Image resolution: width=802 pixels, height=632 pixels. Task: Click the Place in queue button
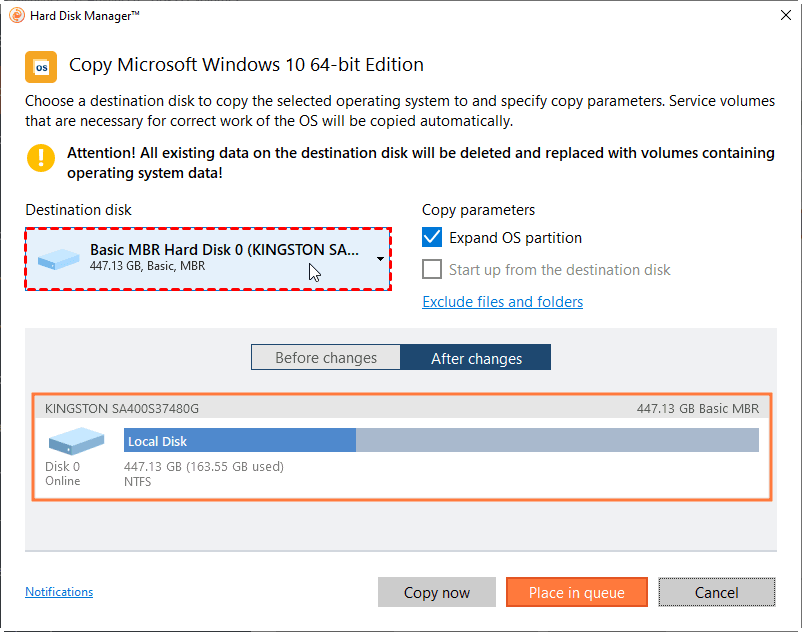[576, 592]
